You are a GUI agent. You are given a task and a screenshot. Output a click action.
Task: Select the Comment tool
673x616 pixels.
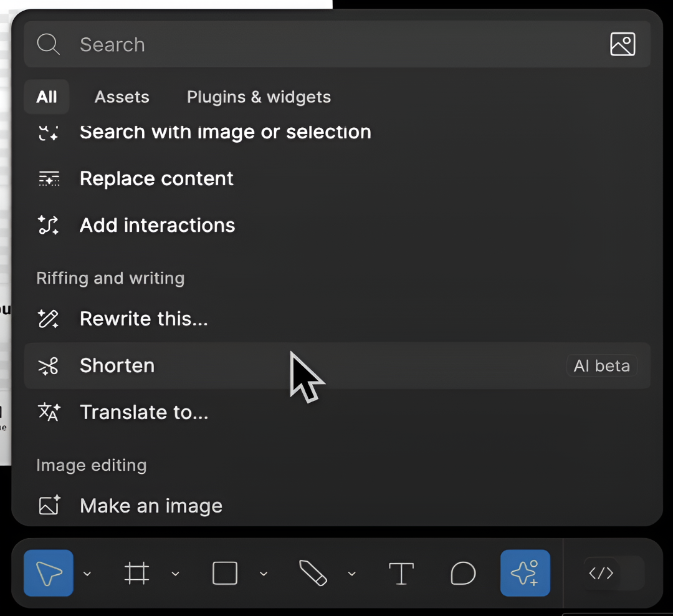click(x=463, y=573)
